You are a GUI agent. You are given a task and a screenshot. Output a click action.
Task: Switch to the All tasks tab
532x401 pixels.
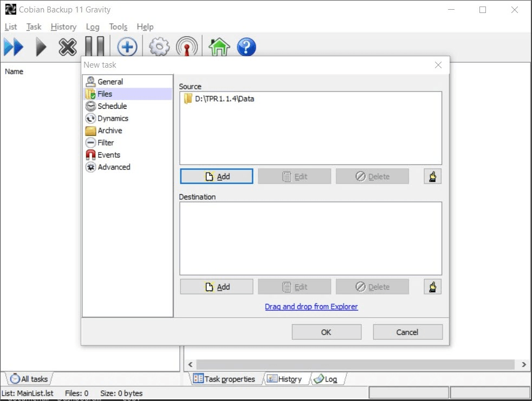pos(29,379)
